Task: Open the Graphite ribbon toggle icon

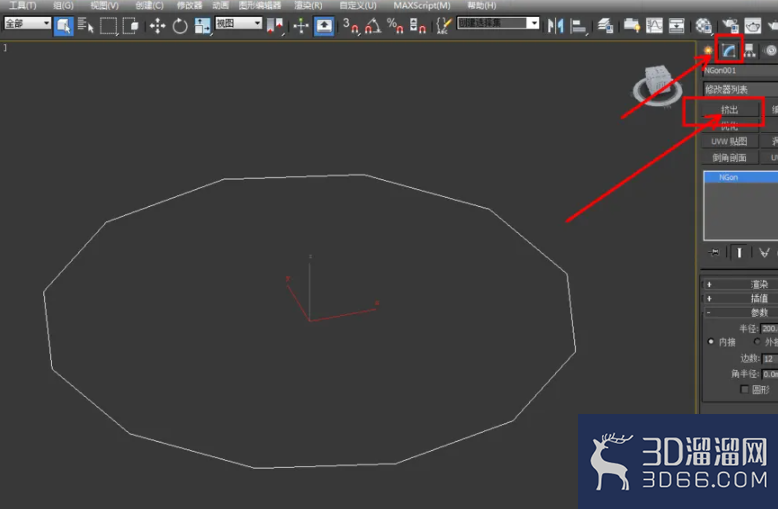Action: pos(632,25)
